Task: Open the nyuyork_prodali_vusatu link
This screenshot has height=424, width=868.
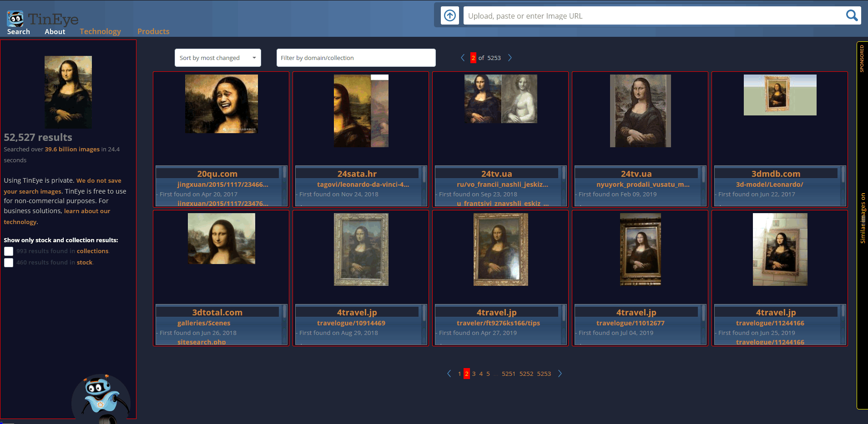Action: click(x=643, y=185)
